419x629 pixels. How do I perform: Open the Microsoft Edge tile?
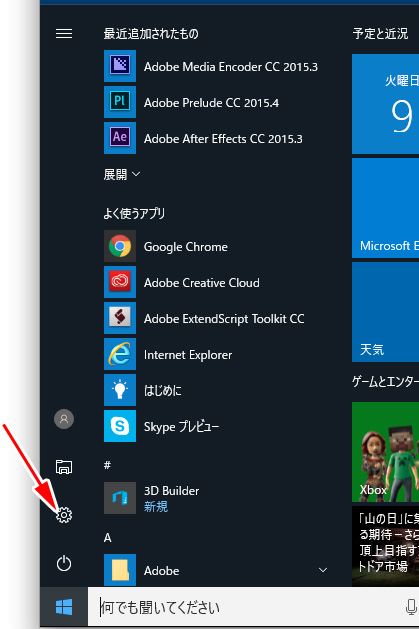tap(385, 208)
